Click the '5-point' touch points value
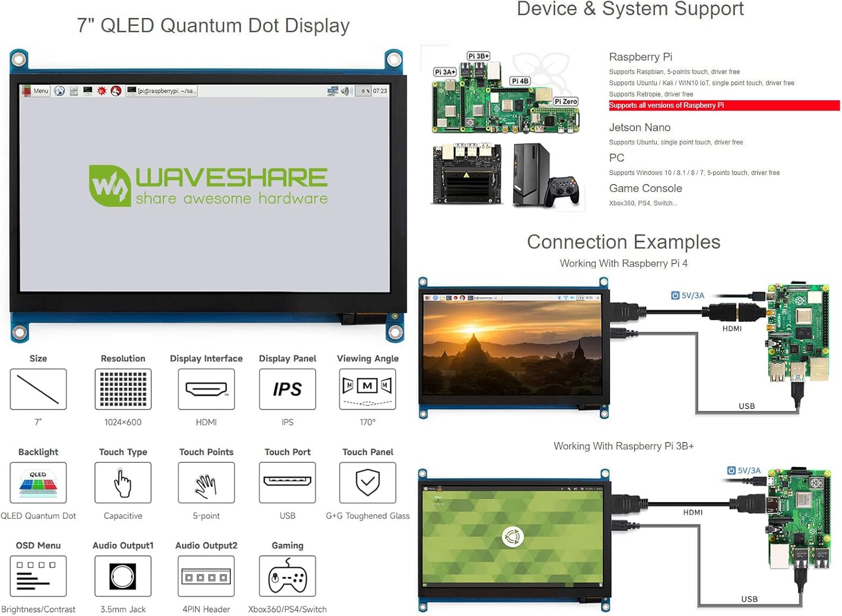Screen dimensions: 842x616 pyautogui.click(x=206, y=516)
